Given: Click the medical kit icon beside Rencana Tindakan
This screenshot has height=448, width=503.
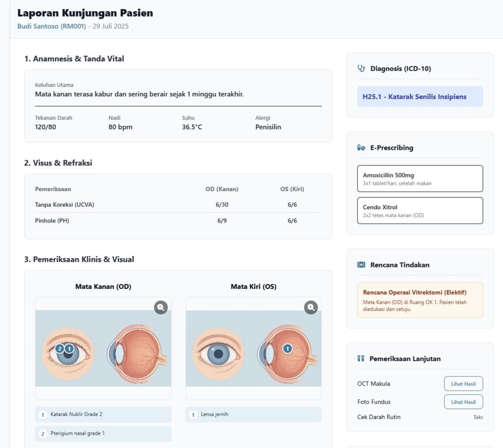Looking at the screenshot, I should coord(362,265).
